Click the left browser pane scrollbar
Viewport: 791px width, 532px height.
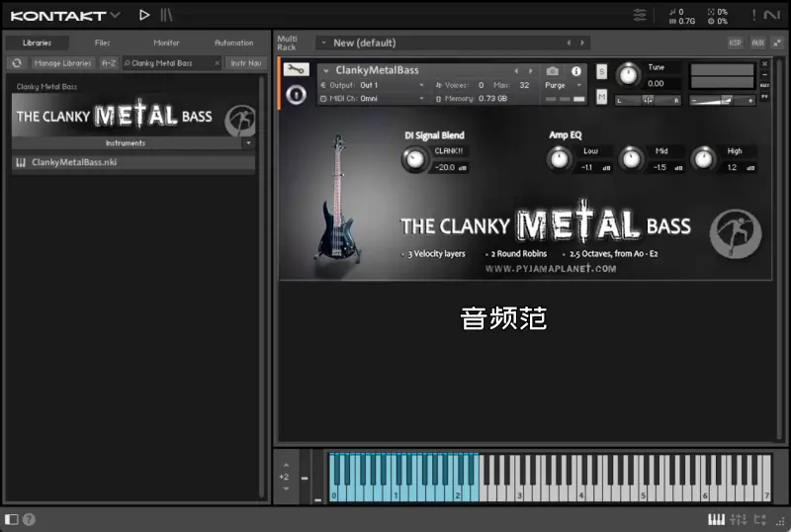tap(261, 288)
